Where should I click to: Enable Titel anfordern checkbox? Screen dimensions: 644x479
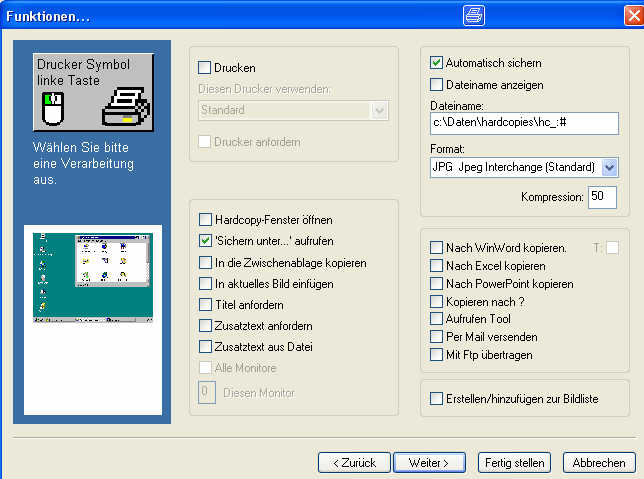[x=205, y=304]
